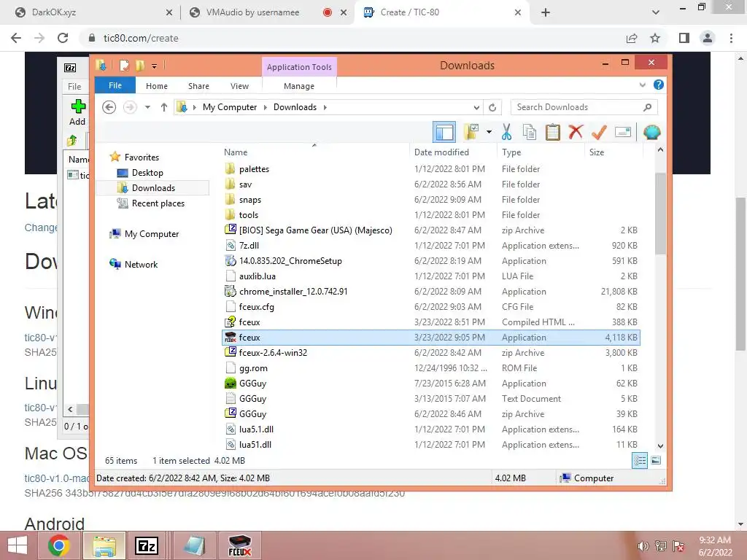
Task: Go up one folder level arrow
Action: pyautogui.click(x=164, y=107)
